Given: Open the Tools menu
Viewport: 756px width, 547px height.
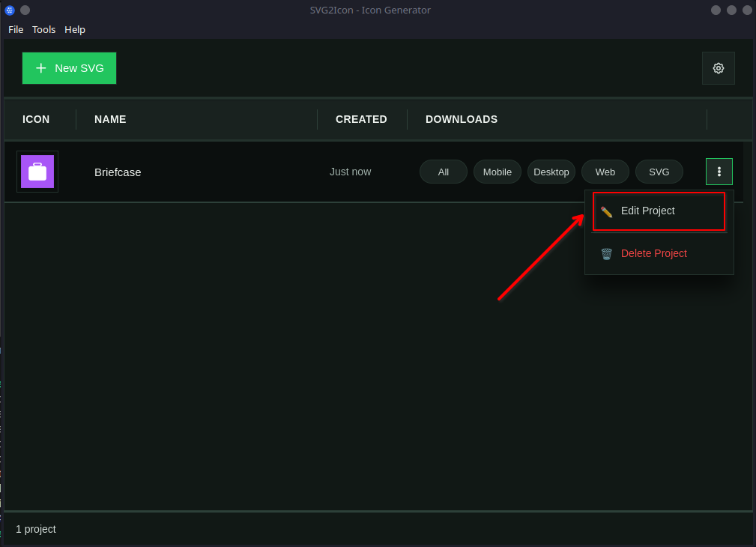Looking at the screenshot, I should tap(43, 29).
